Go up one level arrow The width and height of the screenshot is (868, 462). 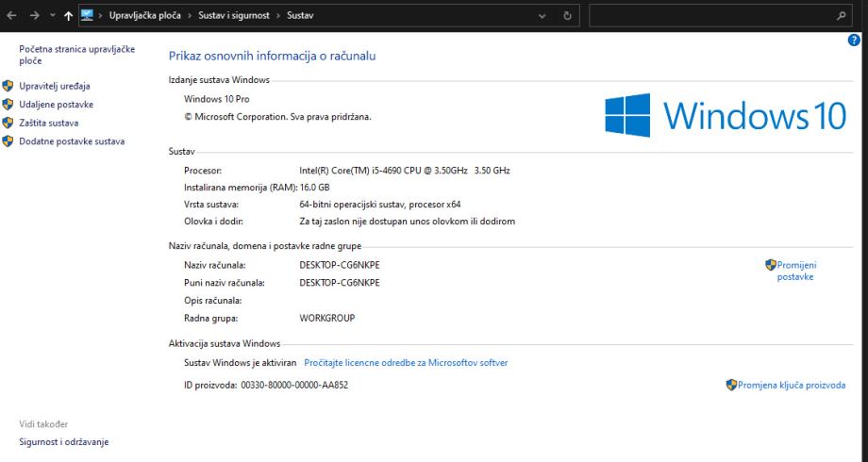(x=68, y=15)
